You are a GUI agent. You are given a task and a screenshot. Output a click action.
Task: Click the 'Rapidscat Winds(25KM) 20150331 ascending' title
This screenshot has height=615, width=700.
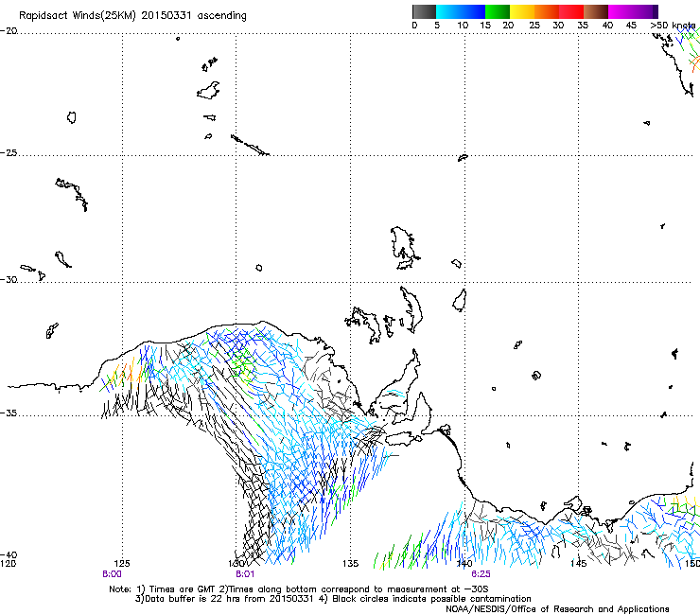(x=132, y=16)
